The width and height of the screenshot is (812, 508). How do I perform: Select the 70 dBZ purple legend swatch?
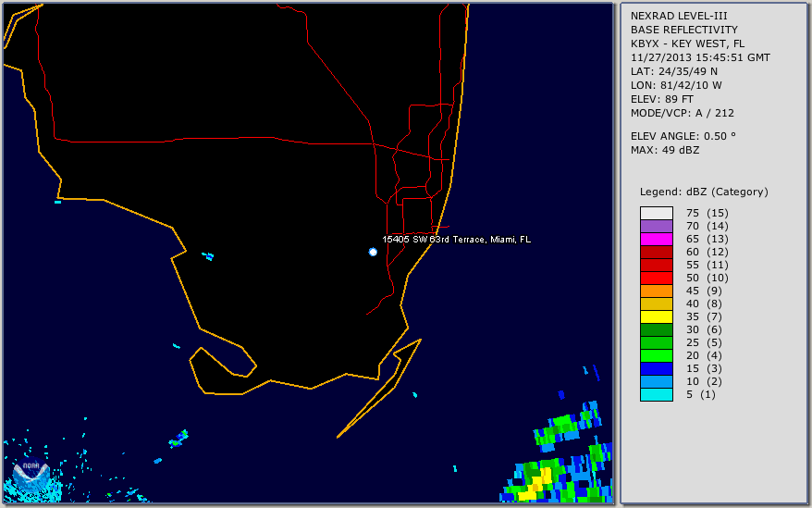click(x=656, y=226)
